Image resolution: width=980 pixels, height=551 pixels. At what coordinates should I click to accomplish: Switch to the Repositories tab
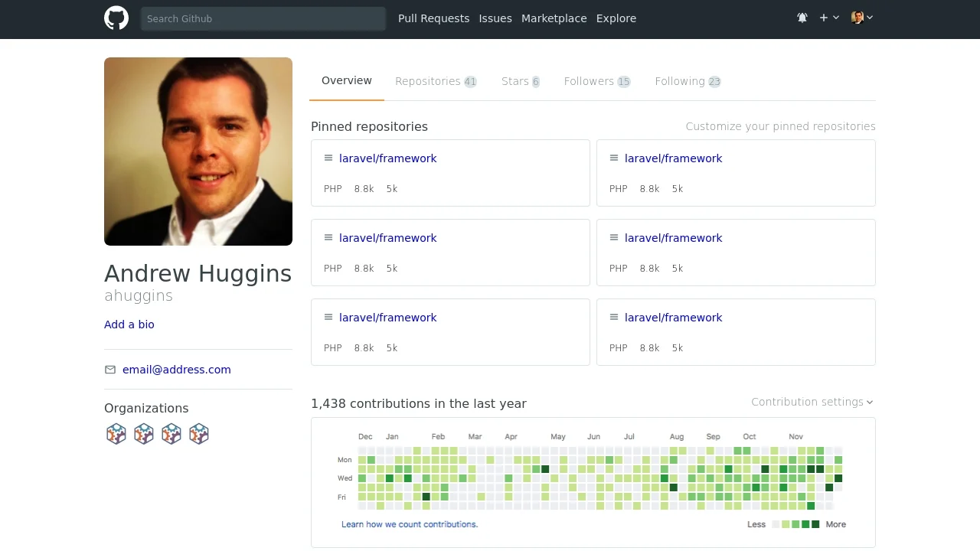pyautogui.click(x=436, y=81)
